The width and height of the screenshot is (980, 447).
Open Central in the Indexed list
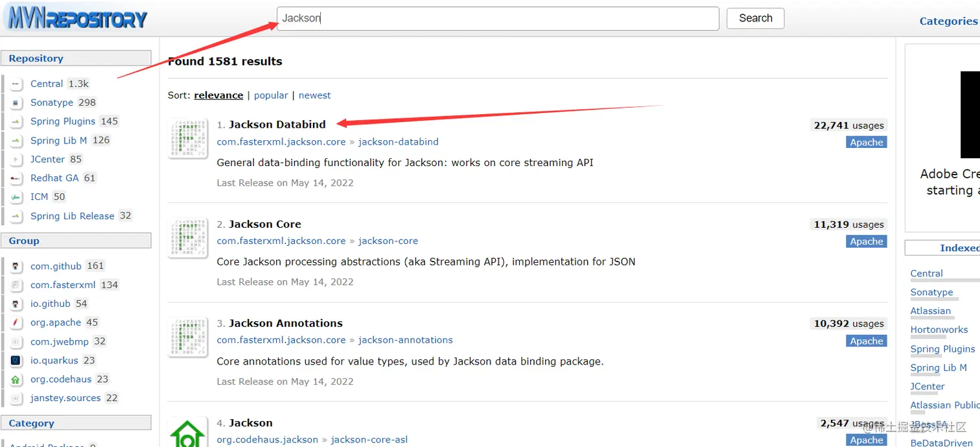pyautogui.click(x=926, y=273)
